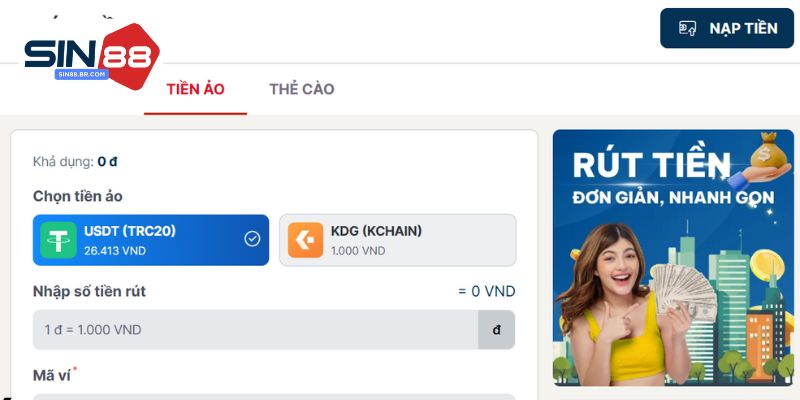Click the = 0 VND converted amount
The image size is (800, 400).
point(487,291)
